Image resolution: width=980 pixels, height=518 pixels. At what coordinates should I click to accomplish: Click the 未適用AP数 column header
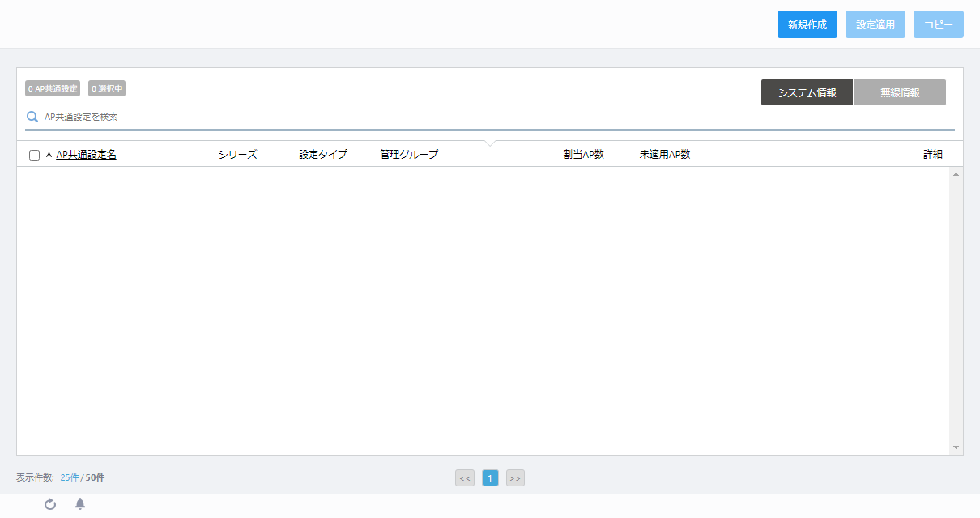point(665,154)
